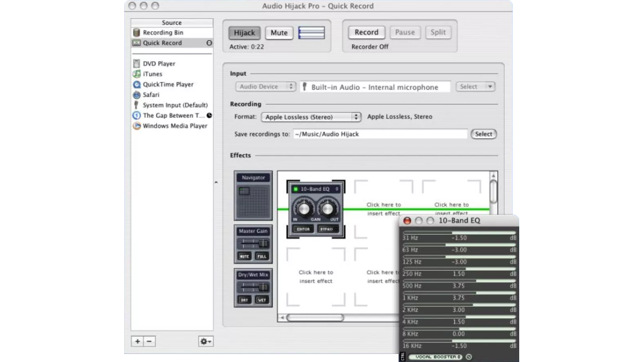
Task: Click timer clock icon beside The Gap Between
Action: click(209, 115)
